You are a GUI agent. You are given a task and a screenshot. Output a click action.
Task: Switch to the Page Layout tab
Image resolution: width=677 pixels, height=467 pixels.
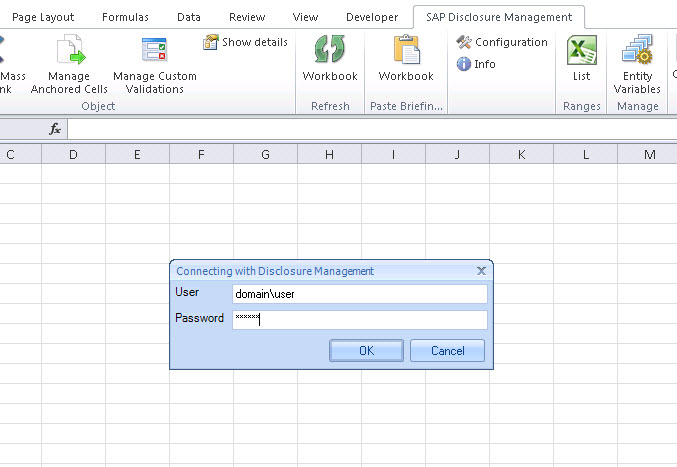pyautogui.click(x=43, y=17)
